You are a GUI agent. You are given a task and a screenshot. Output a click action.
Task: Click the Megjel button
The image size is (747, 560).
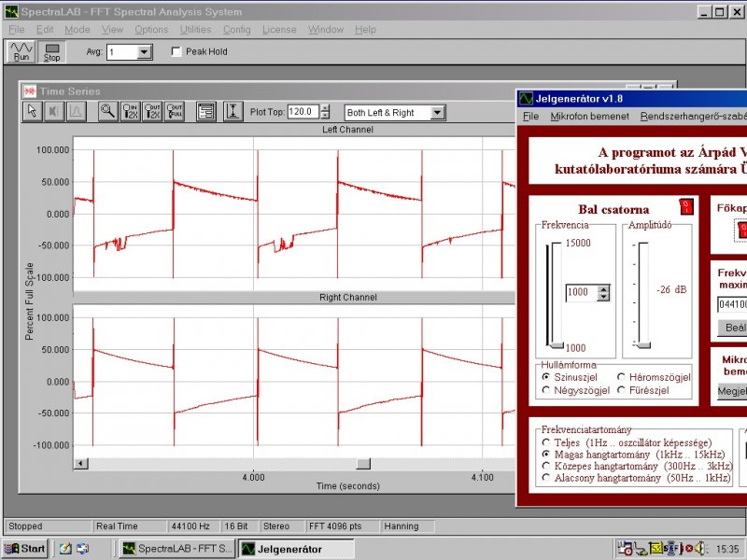click(x=732, y=391)
